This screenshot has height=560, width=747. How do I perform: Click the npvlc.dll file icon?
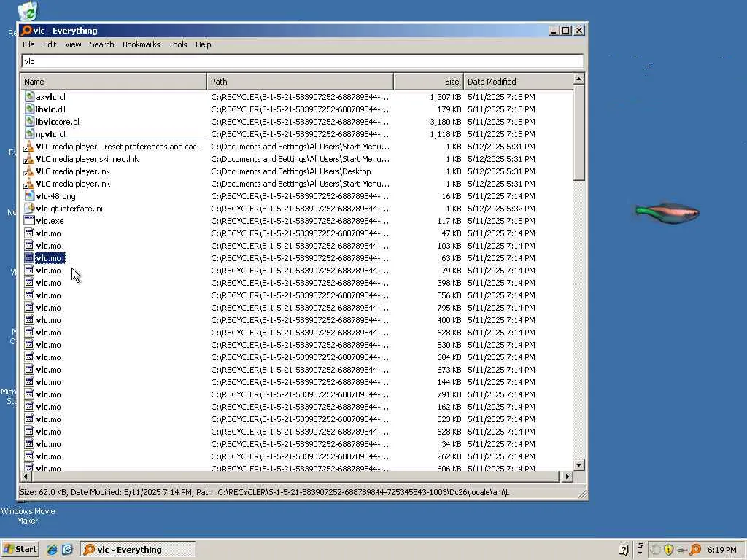coord(29,134)
